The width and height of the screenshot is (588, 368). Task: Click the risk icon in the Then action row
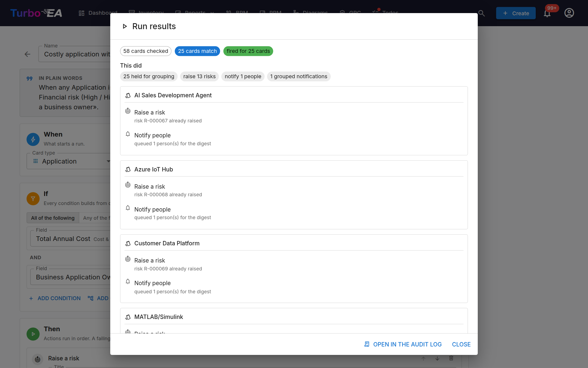pyautogui.click(x=38, y=359)
